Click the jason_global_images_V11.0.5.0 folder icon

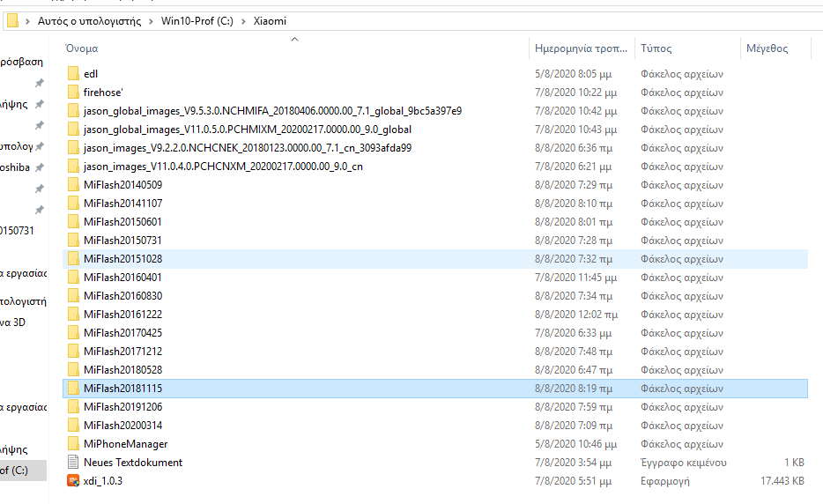[x=73, y=130]
